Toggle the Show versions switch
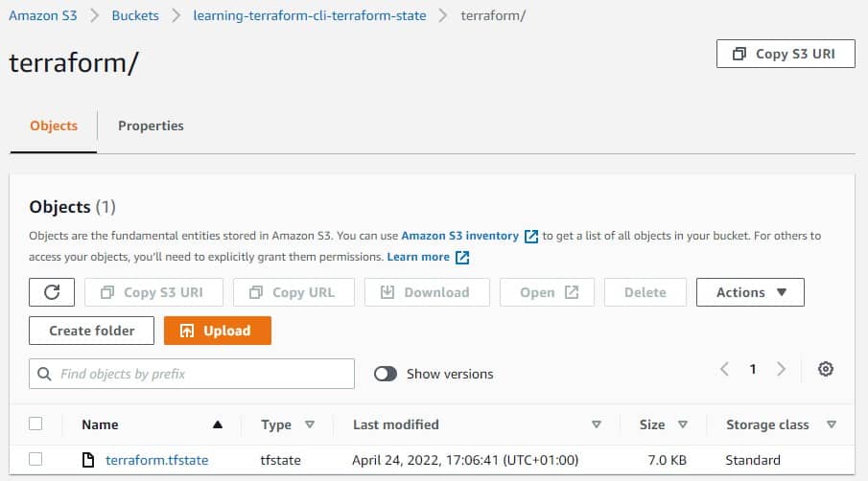868x481 pixels. coord(386,374)
